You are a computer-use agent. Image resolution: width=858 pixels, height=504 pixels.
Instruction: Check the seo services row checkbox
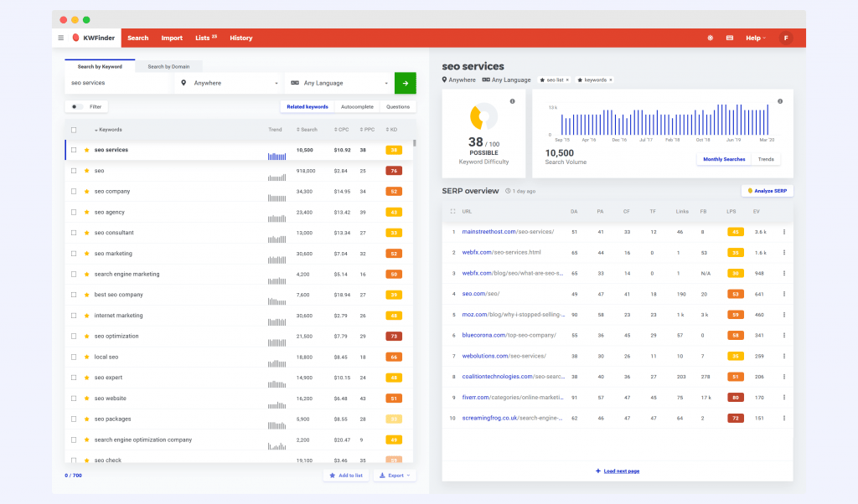[74, 150]
